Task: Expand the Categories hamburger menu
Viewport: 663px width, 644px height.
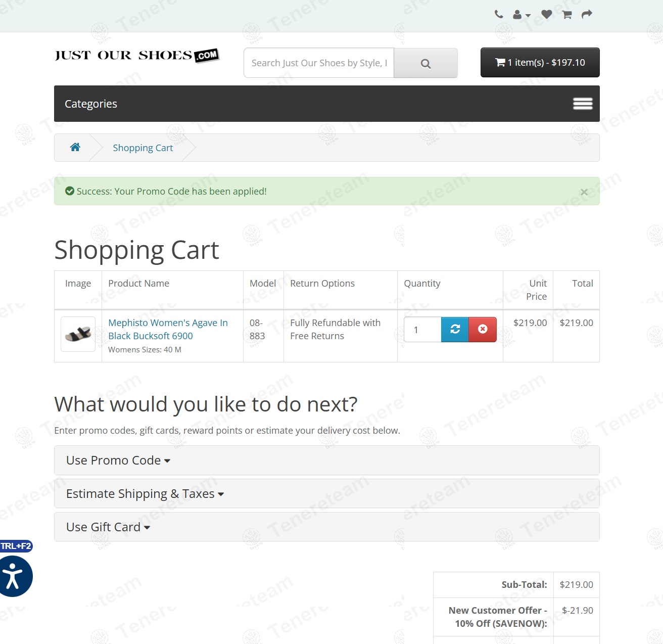Action: (x=583, y=104)
